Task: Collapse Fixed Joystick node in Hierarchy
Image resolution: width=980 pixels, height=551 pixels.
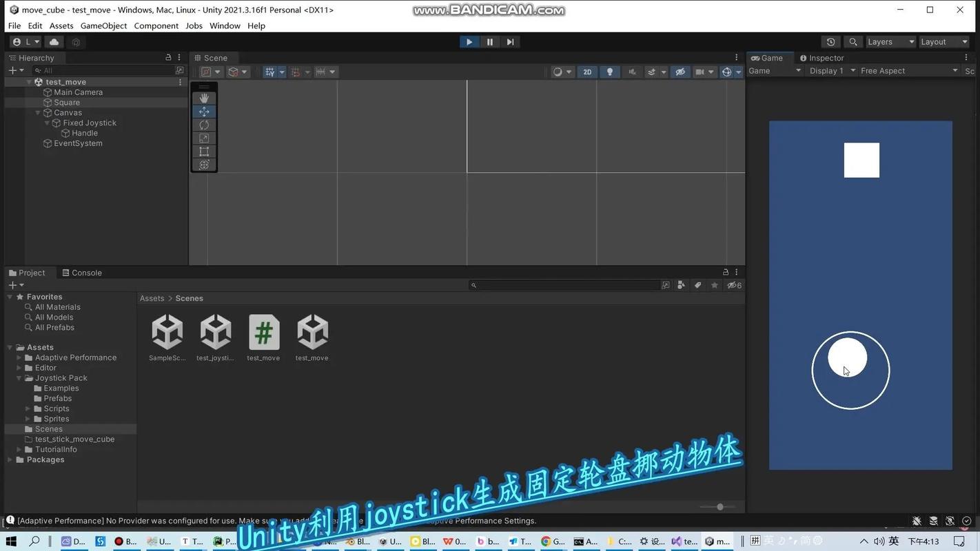Action: pos(47,123)
